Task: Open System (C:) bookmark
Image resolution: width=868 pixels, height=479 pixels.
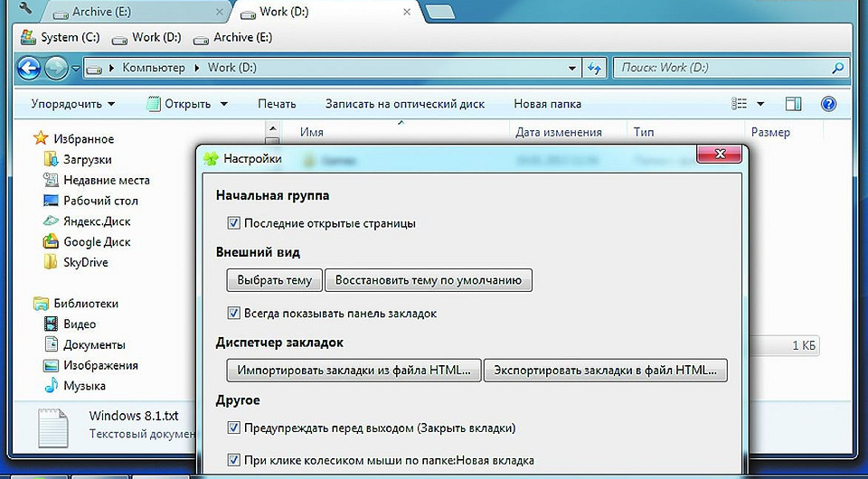Action: pyautogui.click(x=60, y=38)
